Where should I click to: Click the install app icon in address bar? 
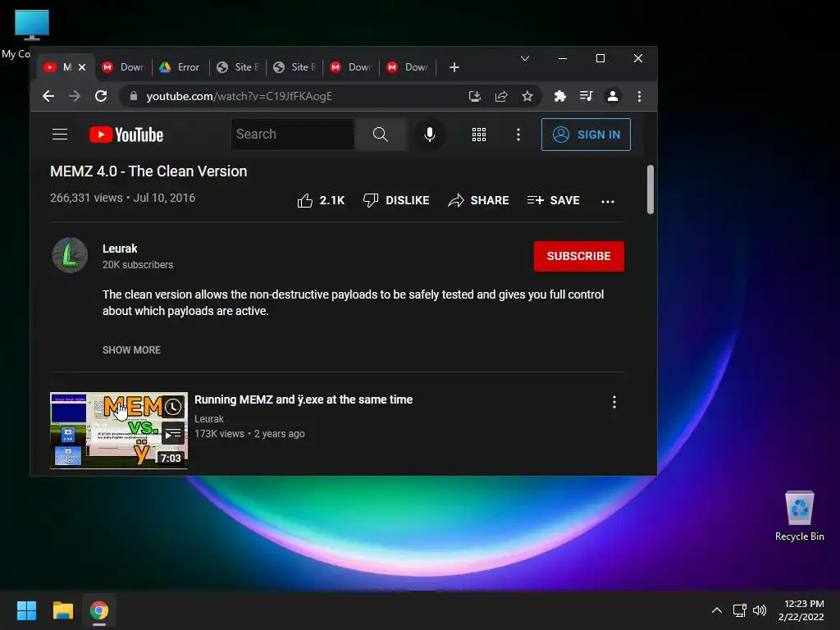[x=475, y=97]
